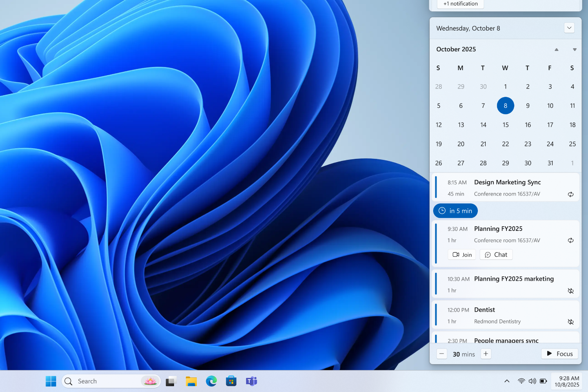
Task: Open Task View from the taskbar
Action: click(171, 381)
